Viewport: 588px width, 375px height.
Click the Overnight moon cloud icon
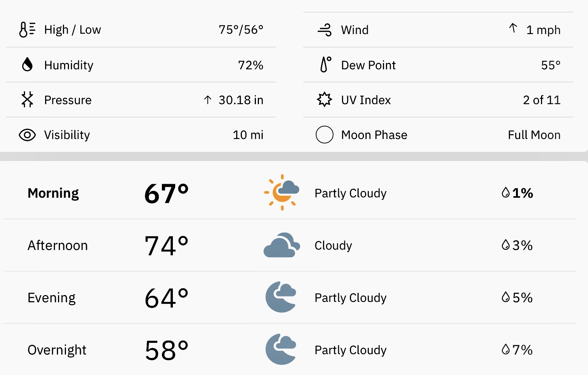281,349
